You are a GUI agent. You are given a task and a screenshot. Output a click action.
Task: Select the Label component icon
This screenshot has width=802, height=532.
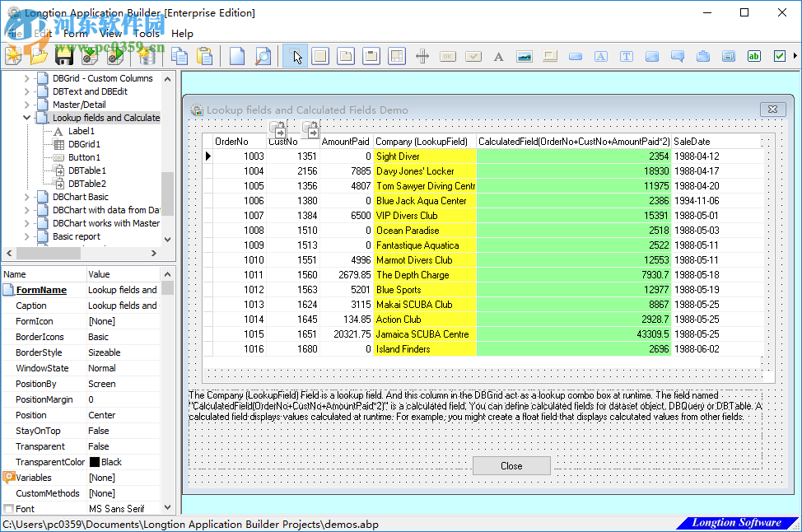pos(497,56)
